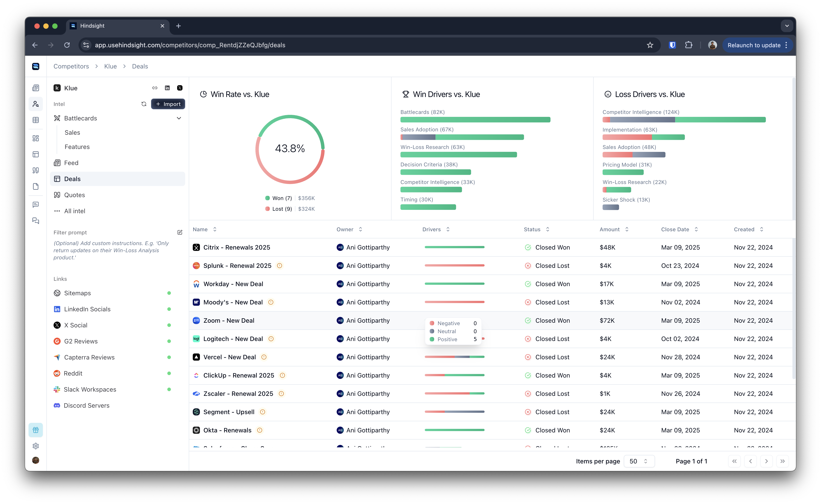Click Relaunch to update button
The image size is (821, 504).
(x=757, y=45)
